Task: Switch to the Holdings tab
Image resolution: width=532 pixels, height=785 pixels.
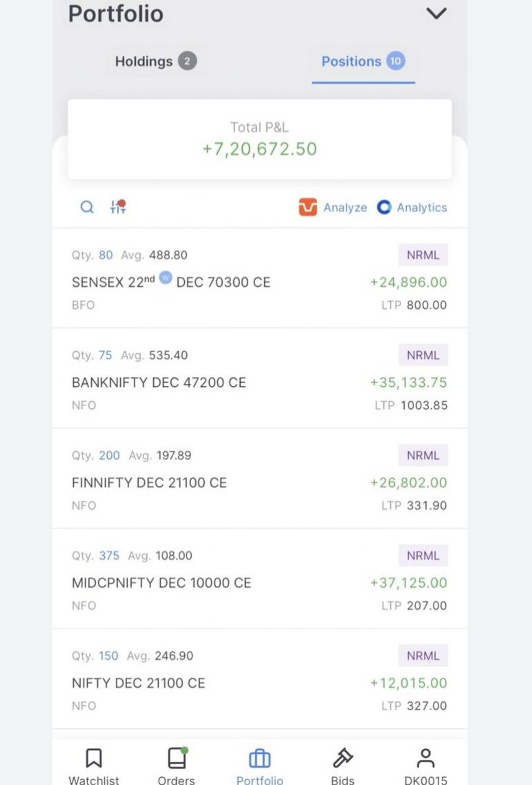Action: pos(156,61)
